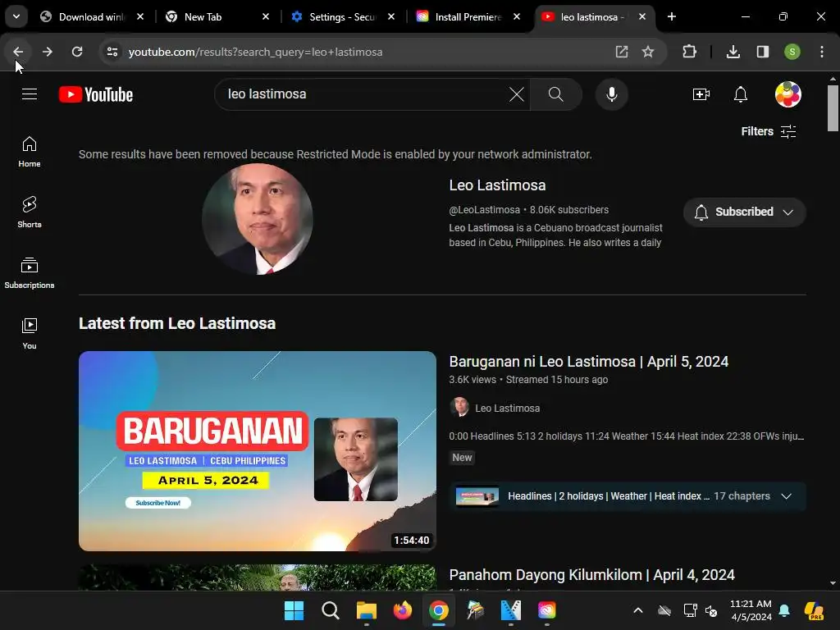Open a new browser tab

(671, 16)
